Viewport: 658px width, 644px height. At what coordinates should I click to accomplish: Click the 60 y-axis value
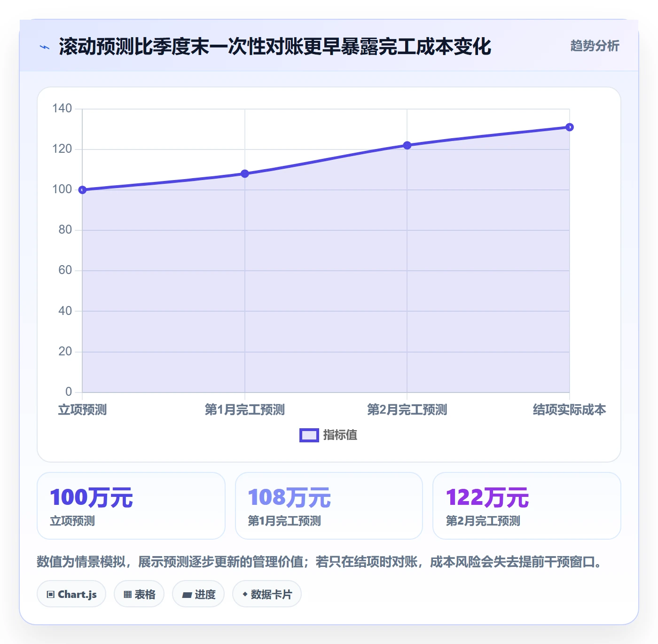coord(65,270)
